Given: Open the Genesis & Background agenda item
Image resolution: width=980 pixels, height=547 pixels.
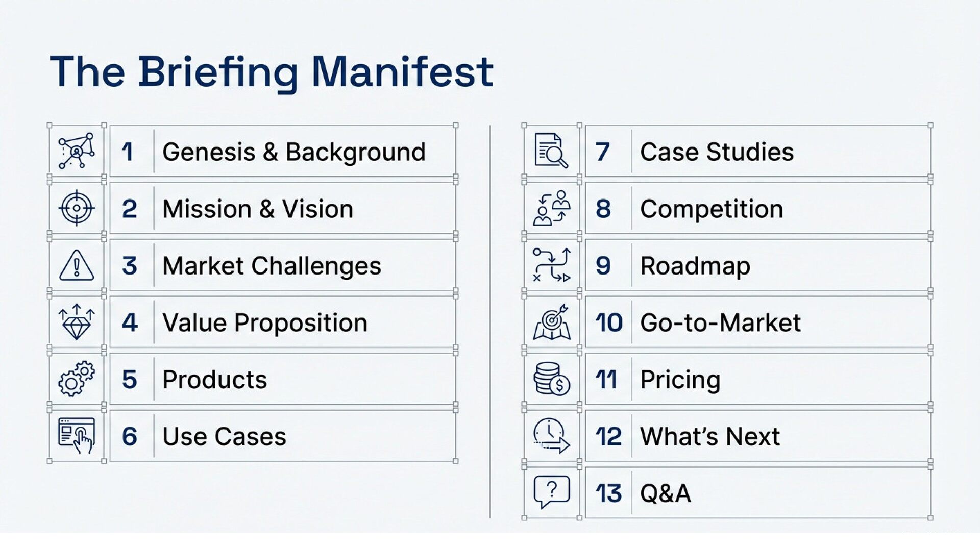Looking at the screenshot, I should (293, 152).
